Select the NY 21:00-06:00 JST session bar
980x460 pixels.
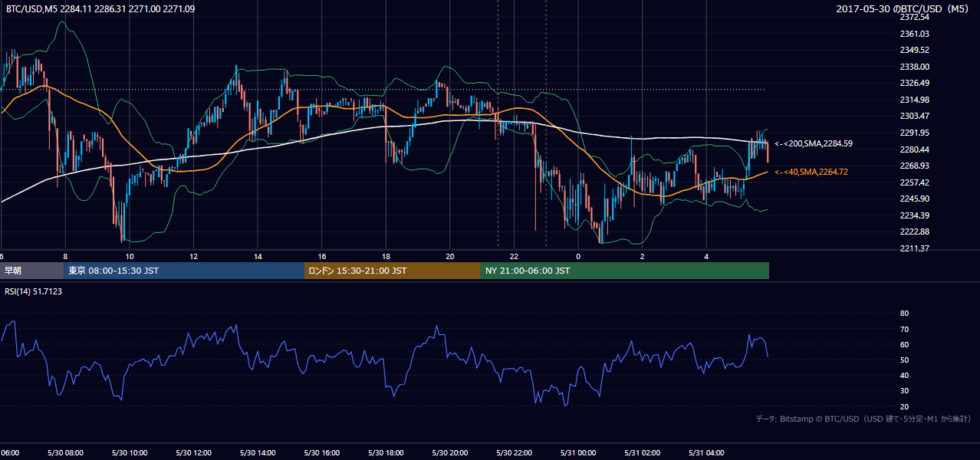[x=625, y=271]
